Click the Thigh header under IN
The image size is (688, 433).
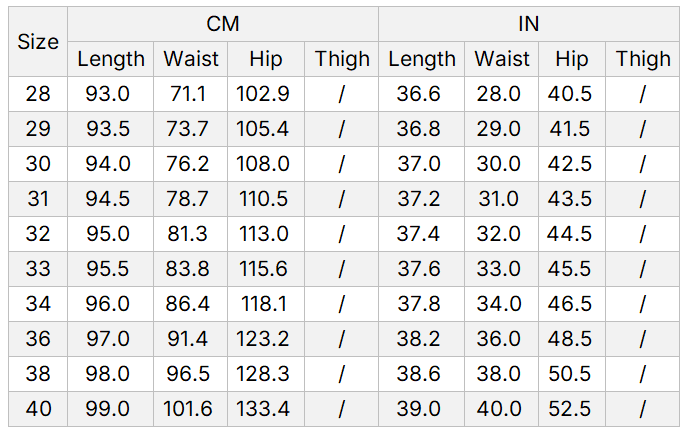tap(643, 59)
